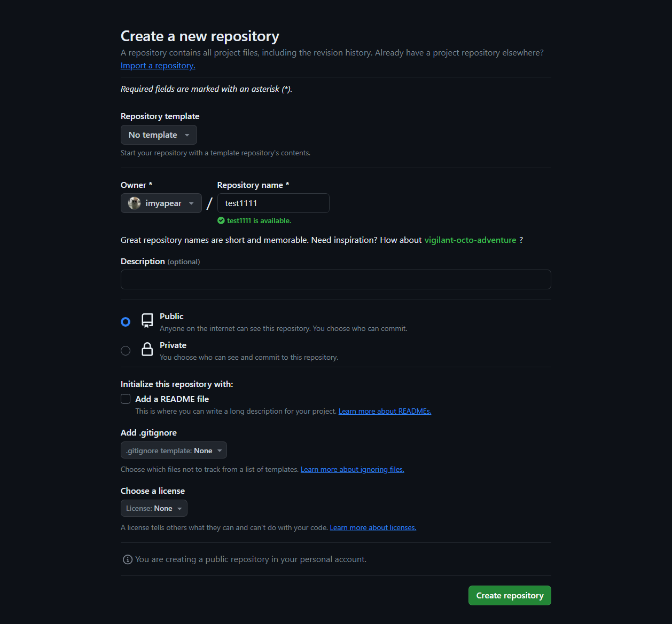Click the info icon beside public repository notice

pyautogui.click(x=128, y=559)
